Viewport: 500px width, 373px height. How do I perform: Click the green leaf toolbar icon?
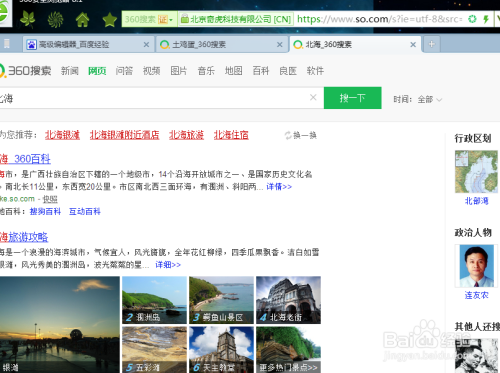tap(28, 19)
